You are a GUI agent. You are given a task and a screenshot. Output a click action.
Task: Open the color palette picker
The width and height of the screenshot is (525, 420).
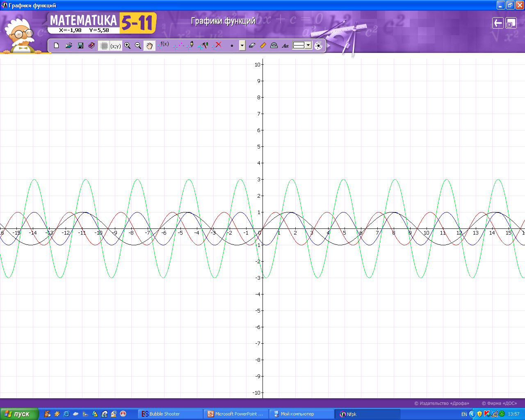click(x=318, y=46)
